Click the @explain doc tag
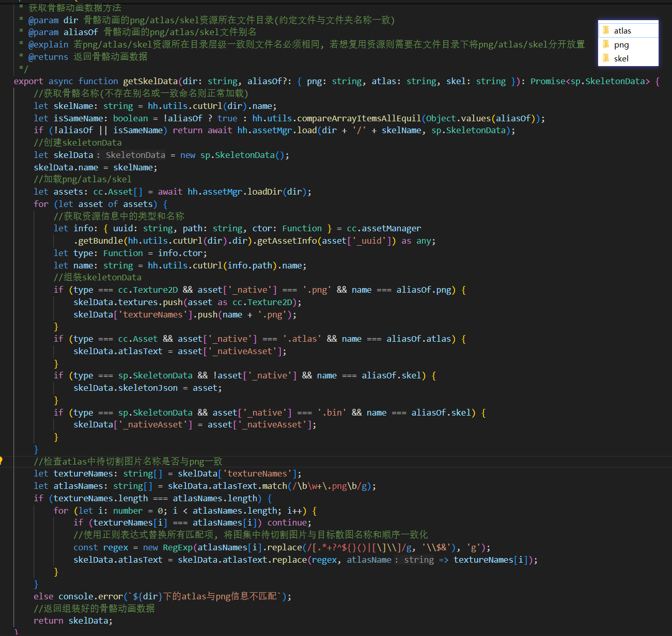672x636 pixels. (48, 44)
